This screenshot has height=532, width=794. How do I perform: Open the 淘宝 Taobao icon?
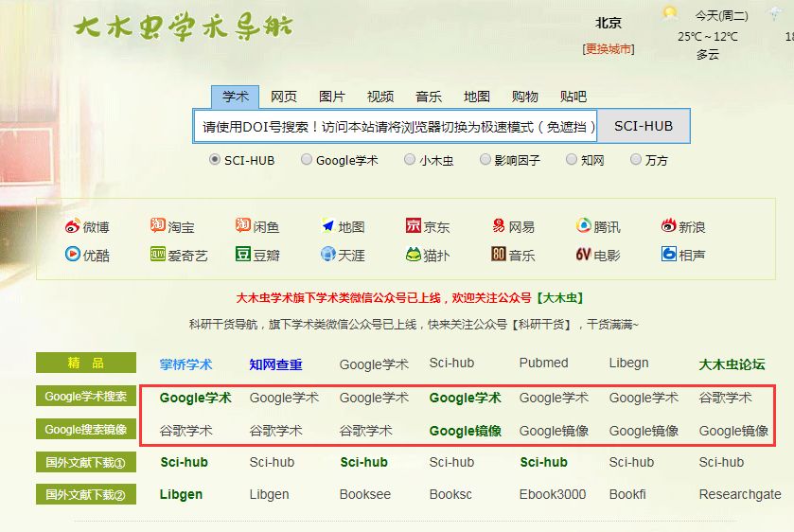tap(158, 225)
